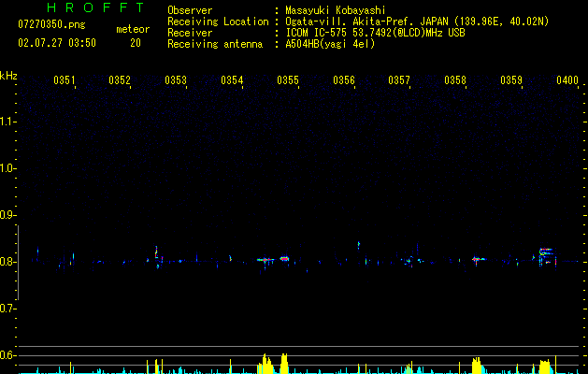Click the meteor label

pyautogui.click(x=133, y=29)
